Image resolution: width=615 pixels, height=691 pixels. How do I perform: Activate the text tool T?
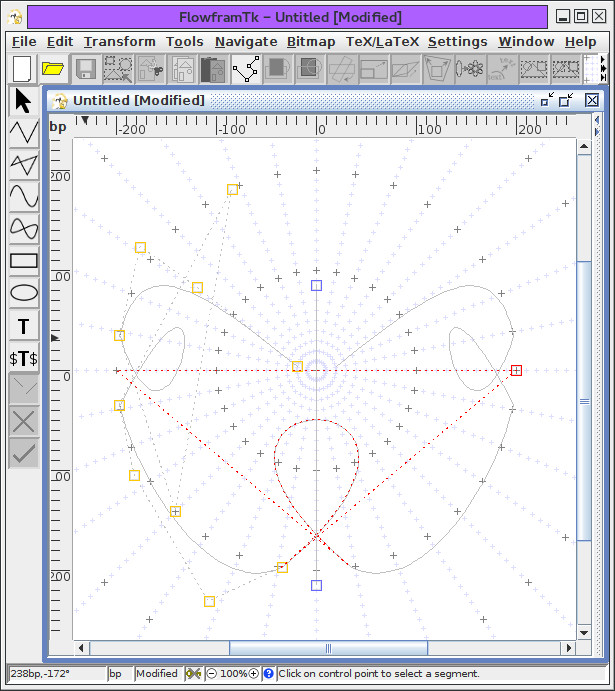(x=24, y=326)
